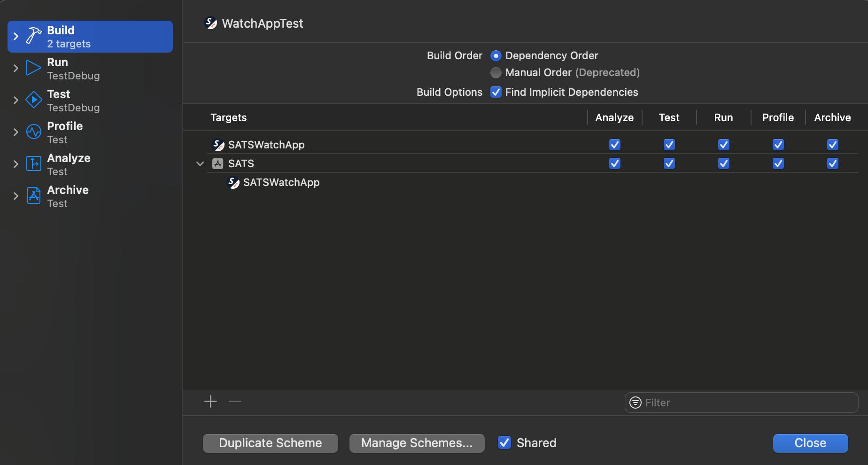This screenshot has height=465, width=868.
Task: Expand the Build action chevron
Action: point(16,36)
